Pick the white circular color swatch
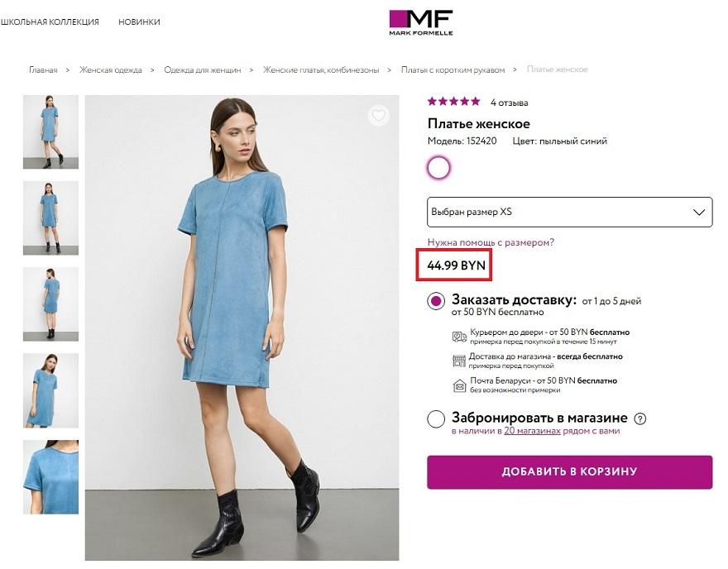The image size is (728, 569). coord(438,168)
